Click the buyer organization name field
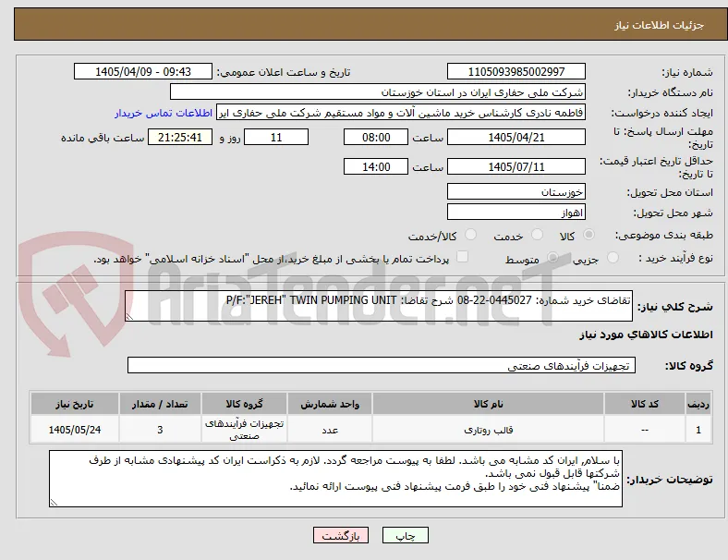The height and width of the screenshot is (560, 728). pyautogui.click(x=378, y=91)
